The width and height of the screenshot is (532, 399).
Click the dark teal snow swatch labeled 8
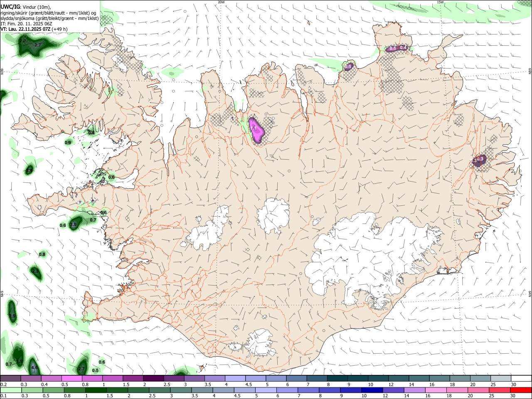tap(337, 379)
